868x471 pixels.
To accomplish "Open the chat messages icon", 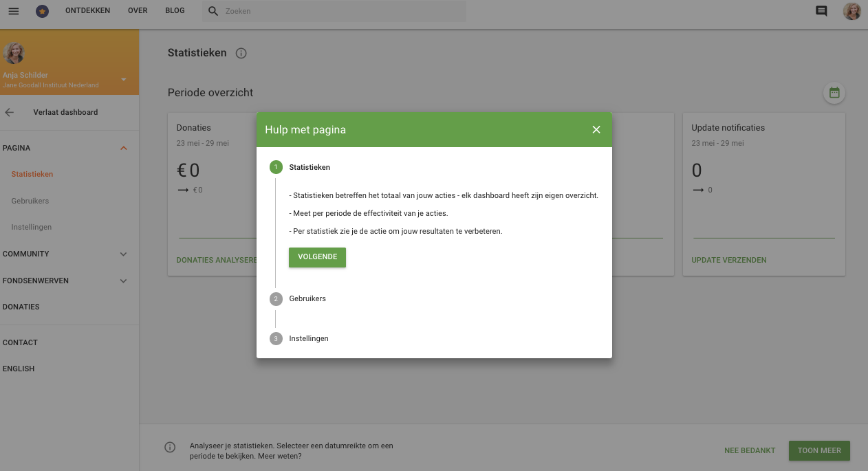I will pos(821,11).
